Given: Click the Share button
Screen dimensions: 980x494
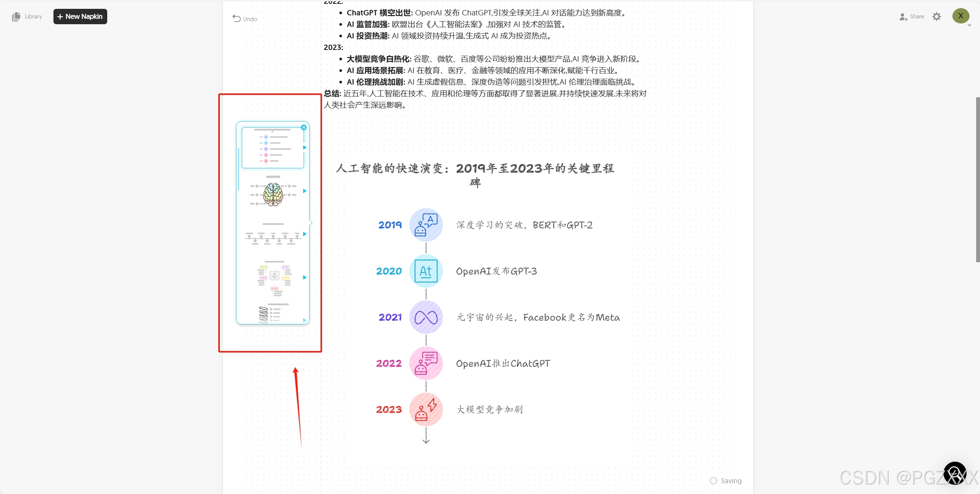Looking at the screenshot, I should point(912,17).
